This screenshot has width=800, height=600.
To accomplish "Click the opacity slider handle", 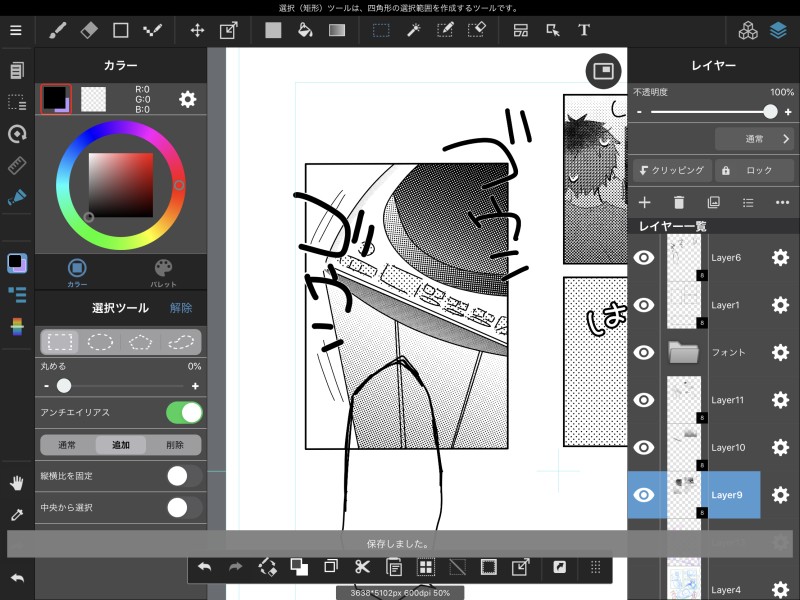I will [x=770, y=112].
